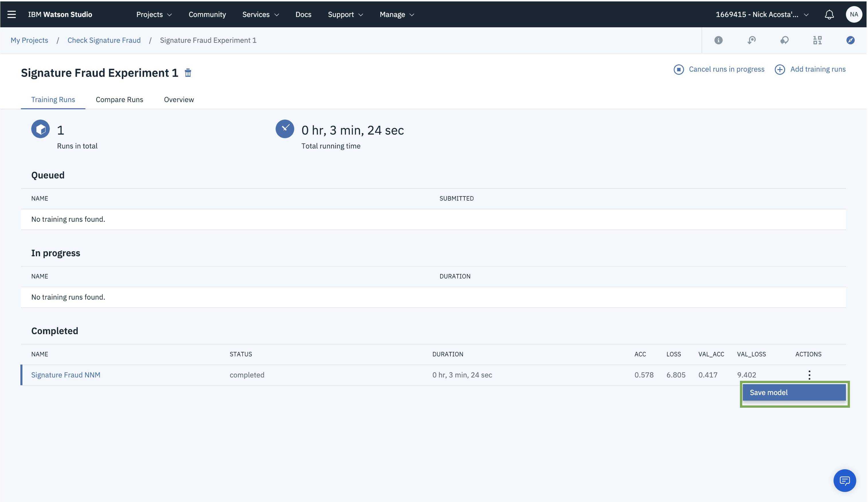Click the notifications bell icon
868x502 pixels.
coord(829,15)
